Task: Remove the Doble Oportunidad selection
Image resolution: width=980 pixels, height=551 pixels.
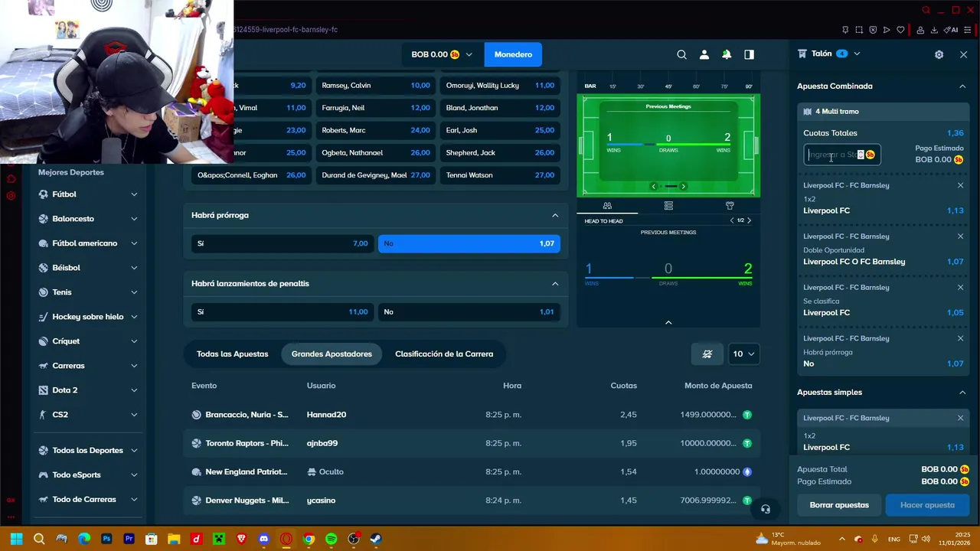Action: [960, 236]
